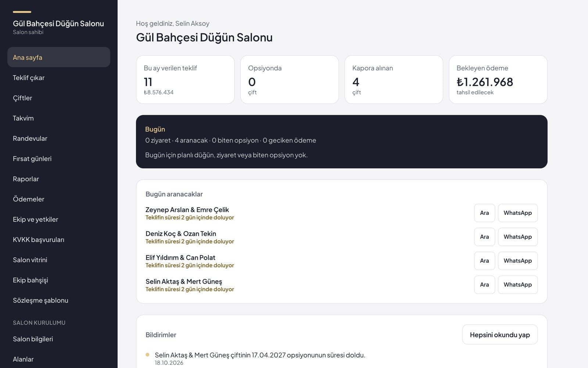Click Selin Aktaş & Mert Güneş in call list
Viewport: 588px width, 368px height.
pos(184,282)
